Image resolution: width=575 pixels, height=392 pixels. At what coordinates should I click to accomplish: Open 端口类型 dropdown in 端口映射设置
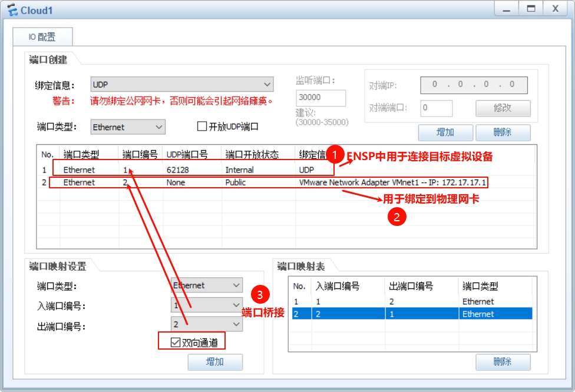point(207,285)
